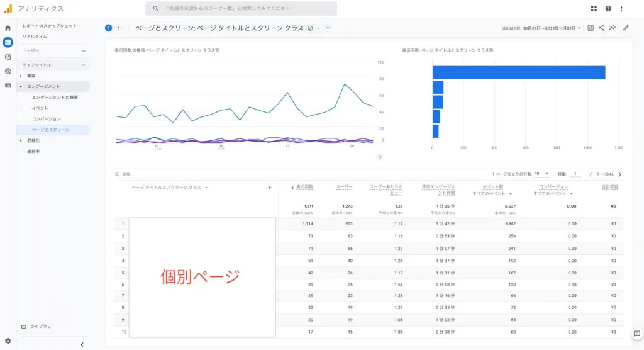Open the Explore icon in left rail

coord(8,57)
